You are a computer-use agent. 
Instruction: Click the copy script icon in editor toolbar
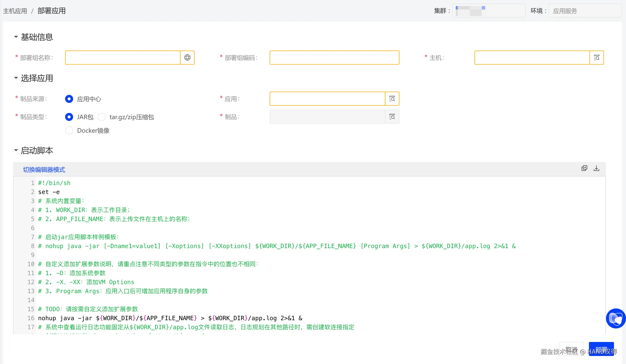coord(584,168)
